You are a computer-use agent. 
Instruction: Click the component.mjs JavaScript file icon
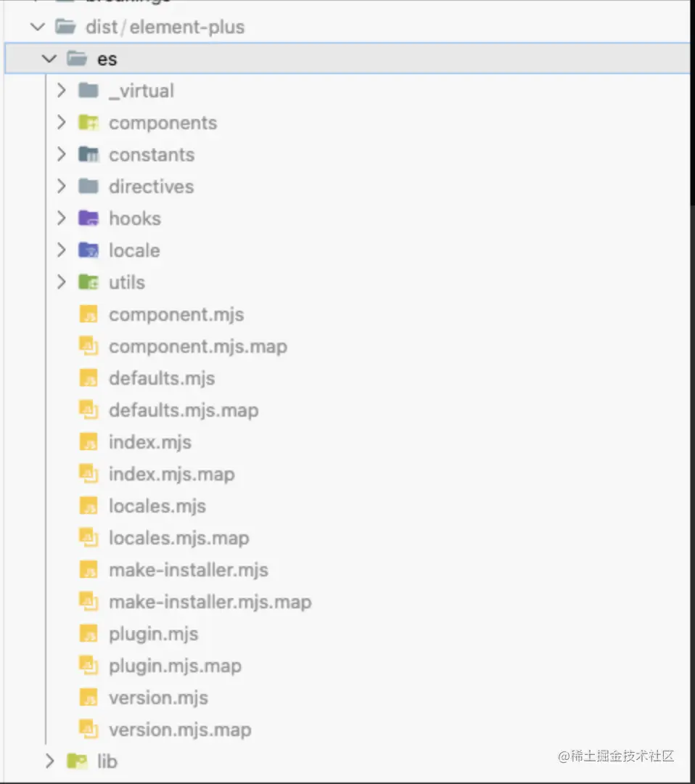[x=89, y=314]
